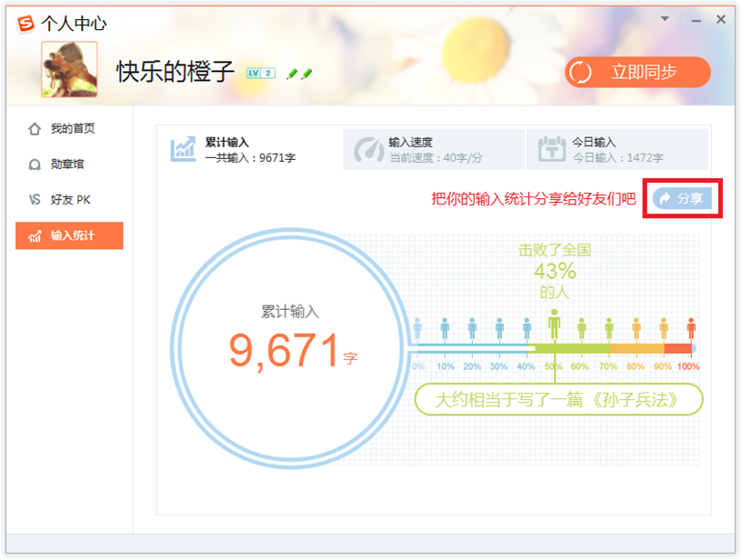Click the 一共输入：9671字 text
Viewport: 742px width, 560px height.
(250, 158)
